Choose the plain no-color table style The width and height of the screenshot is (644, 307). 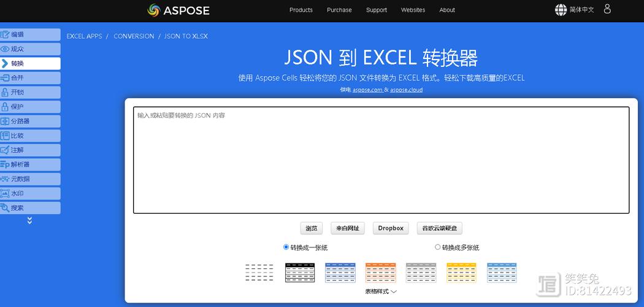tap(259, 273)
